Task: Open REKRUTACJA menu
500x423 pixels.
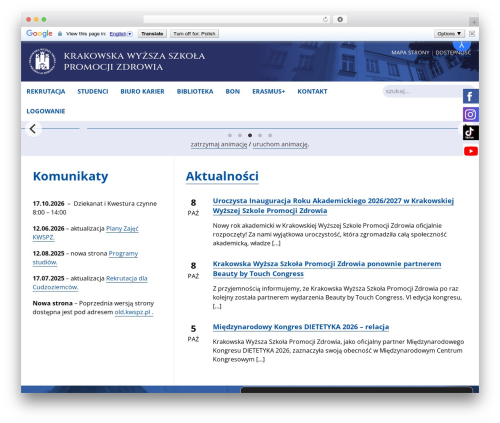Action: [46, 91]
